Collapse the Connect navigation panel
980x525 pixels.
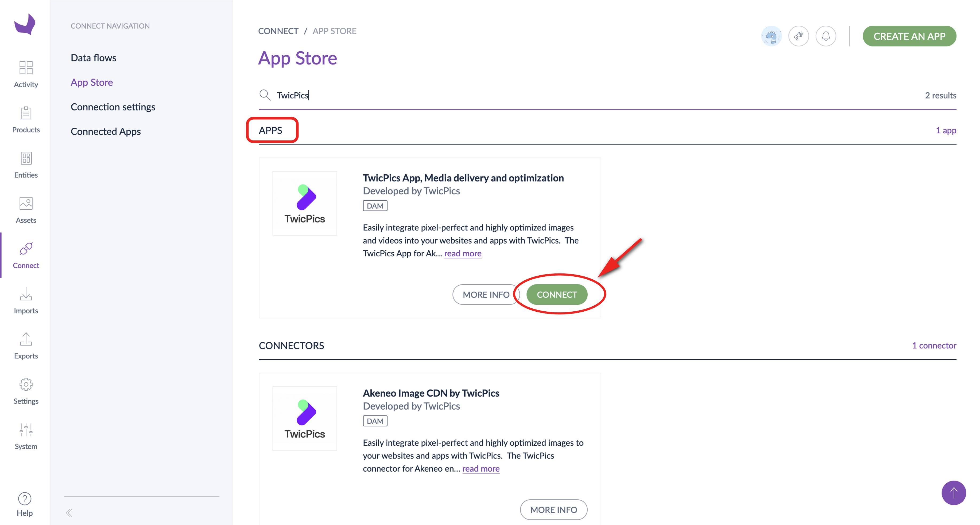tap(69, 513)
